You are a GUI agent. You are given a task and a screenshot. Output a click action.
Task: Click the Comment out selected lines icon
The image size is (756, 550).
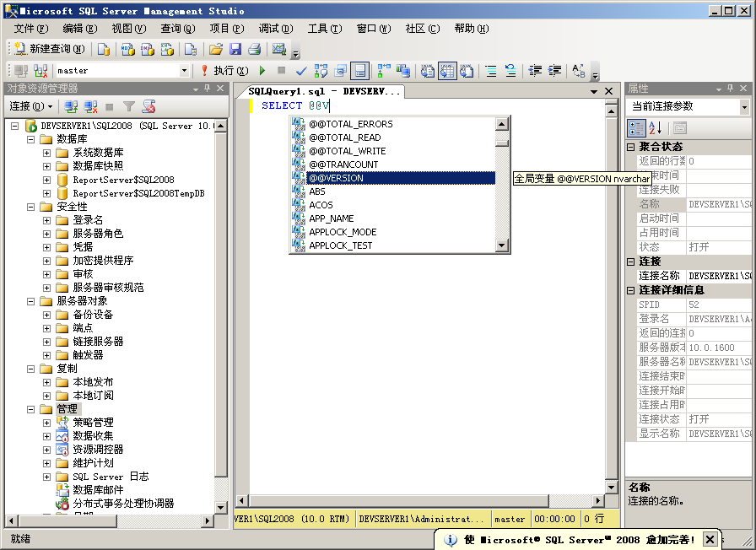[491, 72]
